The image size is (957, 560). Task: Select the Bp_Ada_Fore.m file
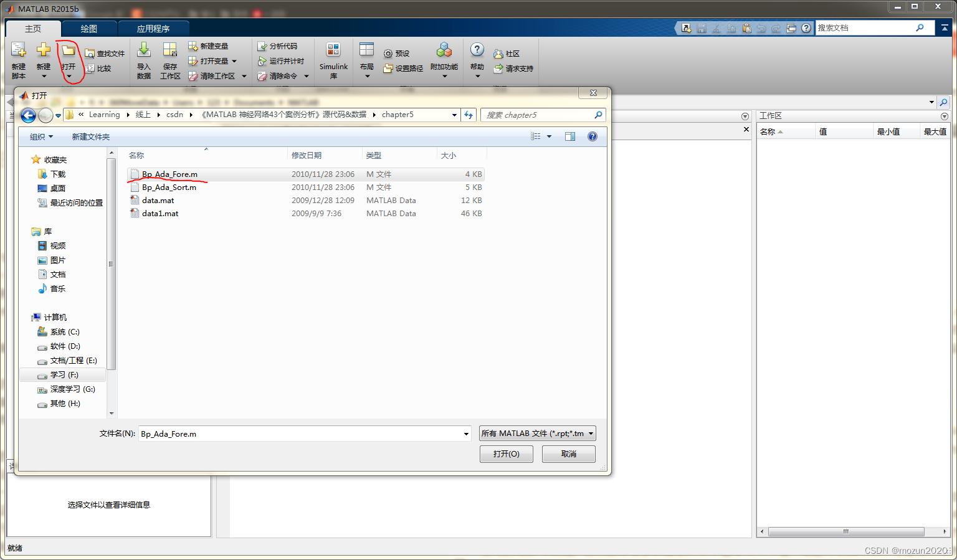pyautogui.click(x=305, y=174)
